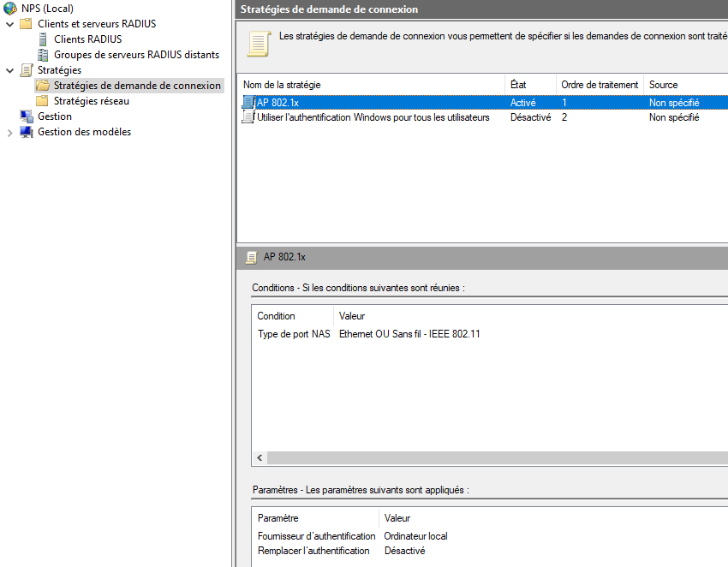Open Stratégies réseau in the tree
Viewport: 728px width, 567px height.
[x=92, y=101]
